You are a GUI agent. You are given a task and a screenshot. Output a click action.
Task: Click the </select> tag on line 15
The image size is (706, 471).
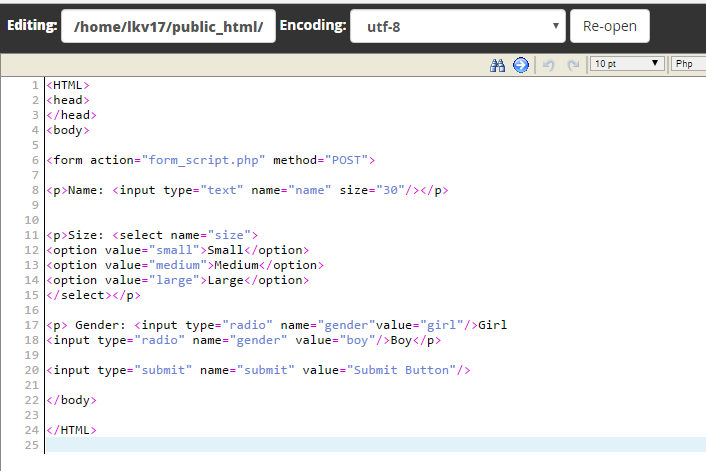pyautogui.click(x=79, y=295)
